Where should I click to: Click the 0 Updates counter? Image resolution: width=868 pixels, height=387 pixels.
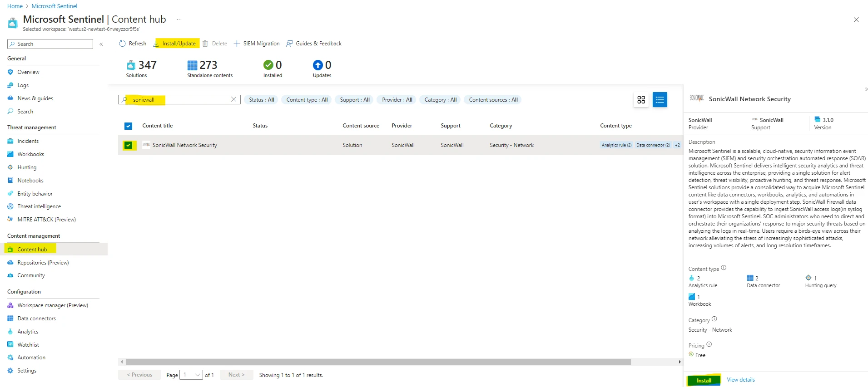[x=322, y=69]
